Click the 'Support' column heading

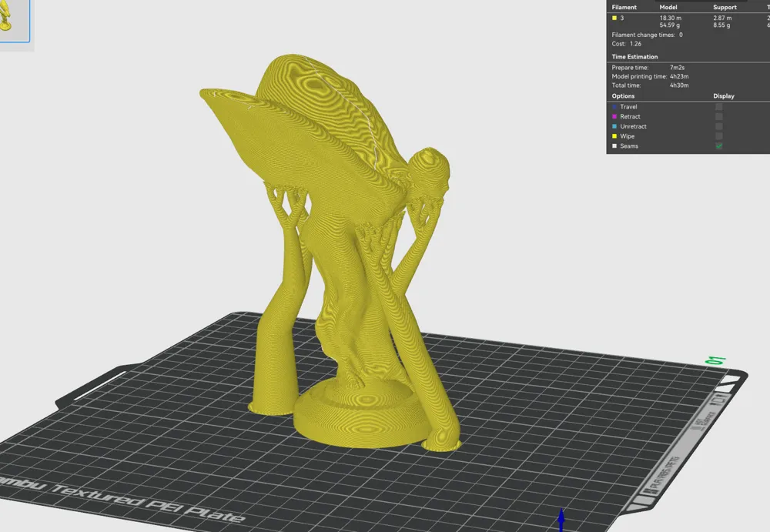point(725,8)
